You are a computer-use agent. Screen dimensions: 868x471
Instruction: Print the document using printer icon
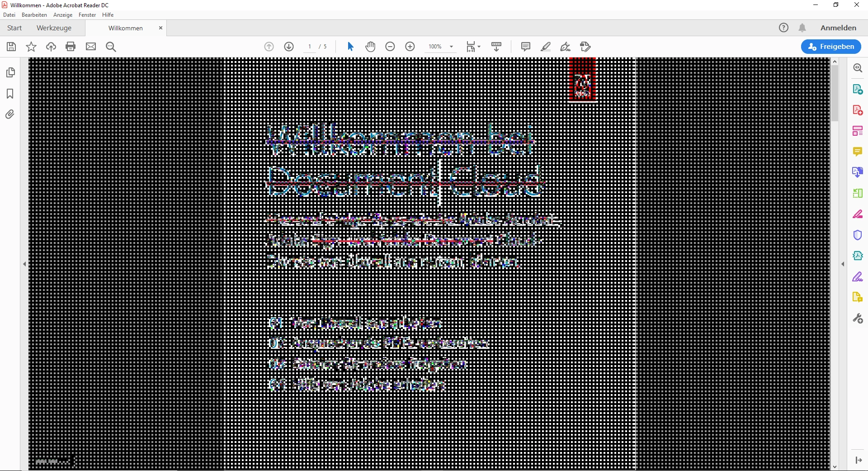(71, 47)
